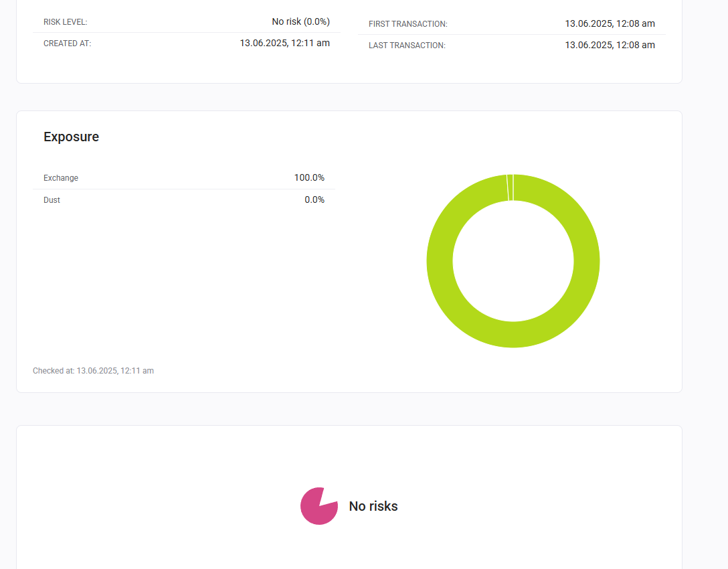Select the Last Transaction date value

coord(610,45)
